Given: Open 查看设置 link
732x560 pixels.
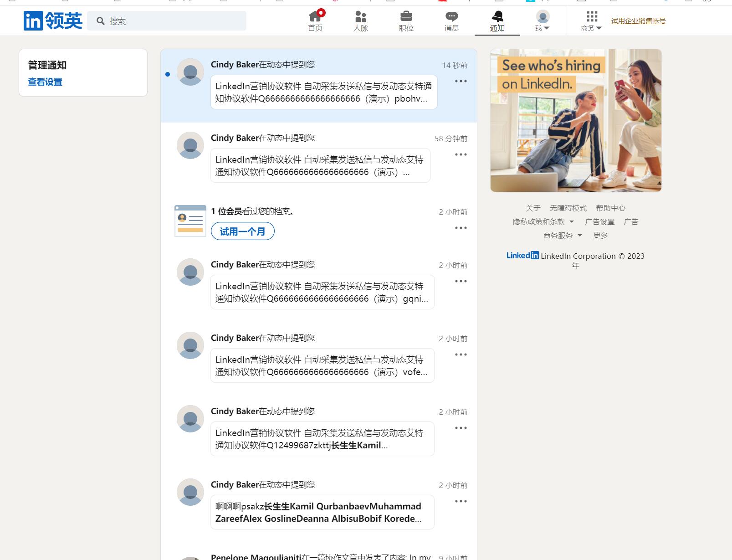Looking at the screenshot, I should pyautogui.click(x=45, y=82).
